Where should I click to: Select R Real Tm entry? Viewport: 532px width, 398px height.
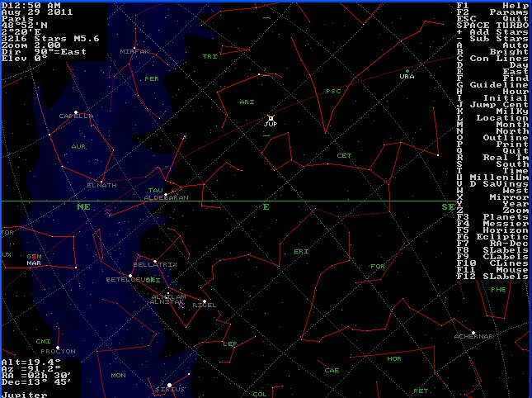coord(492,158)
